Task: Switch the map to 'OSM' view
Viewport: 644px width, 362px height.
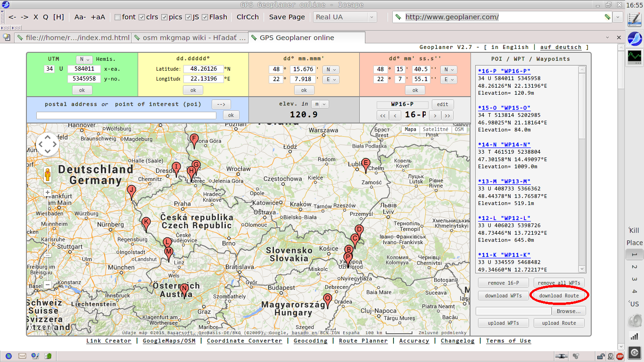Action: 459,129
